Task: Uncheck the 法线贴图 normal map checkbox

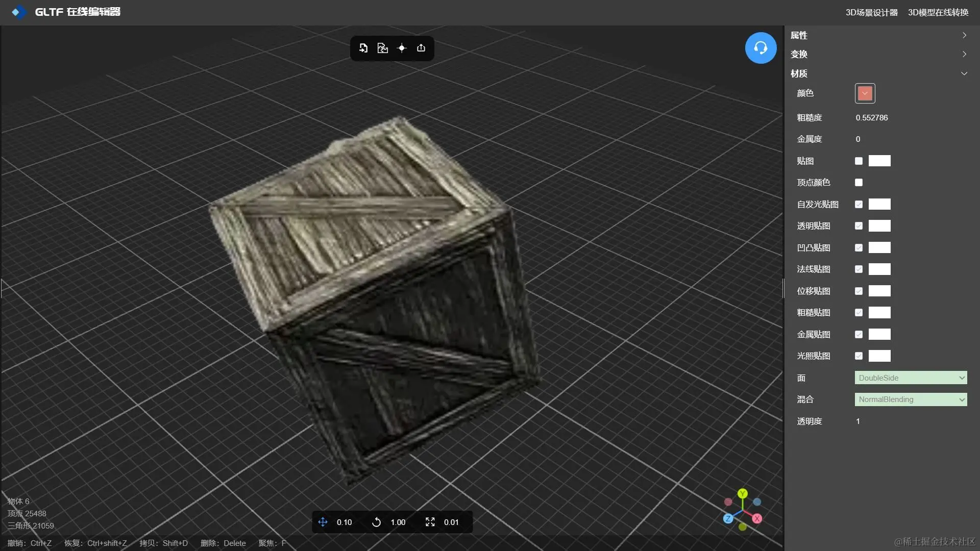Action: (x=859, y=269)
